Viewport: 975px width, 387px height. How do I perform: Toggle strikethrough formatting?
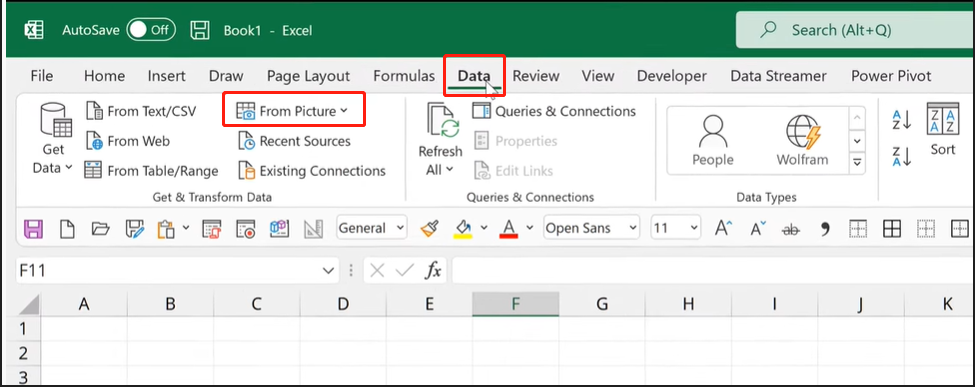point(791,229)
